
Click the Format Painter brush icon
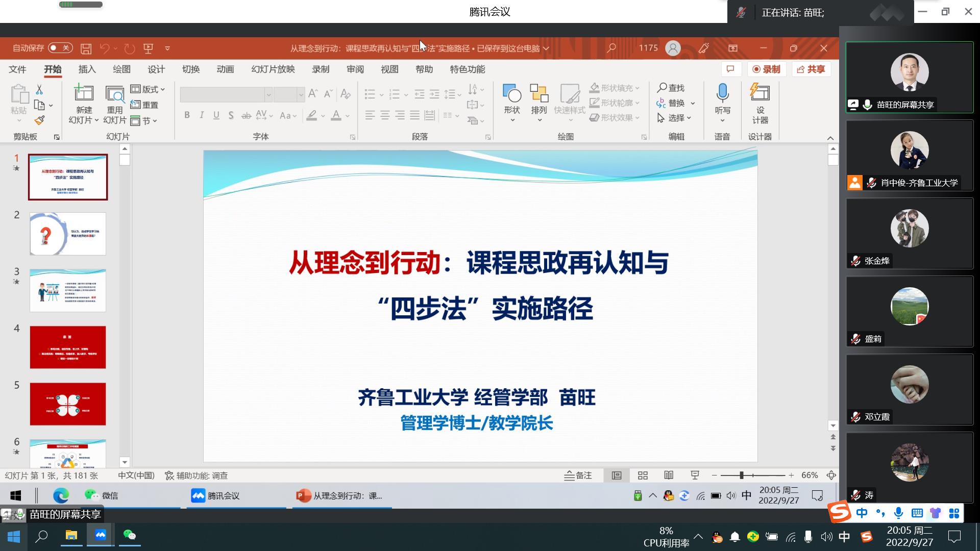tap(39, 120)
